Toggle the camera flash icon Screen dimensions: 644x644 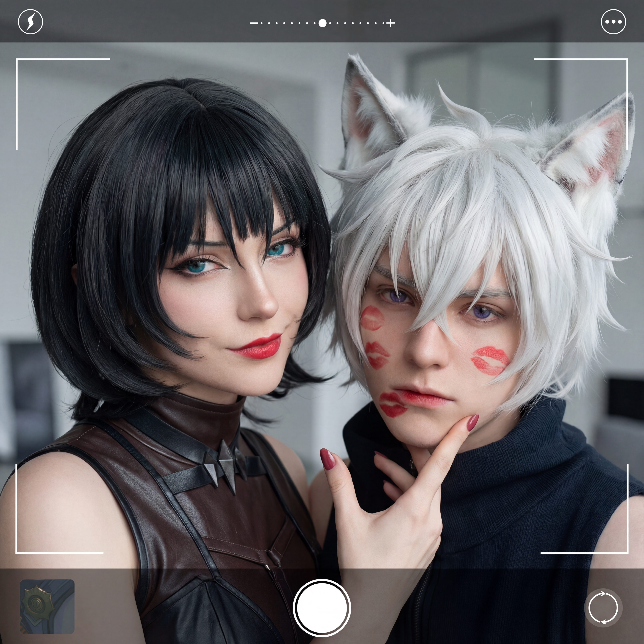point(30,22)
